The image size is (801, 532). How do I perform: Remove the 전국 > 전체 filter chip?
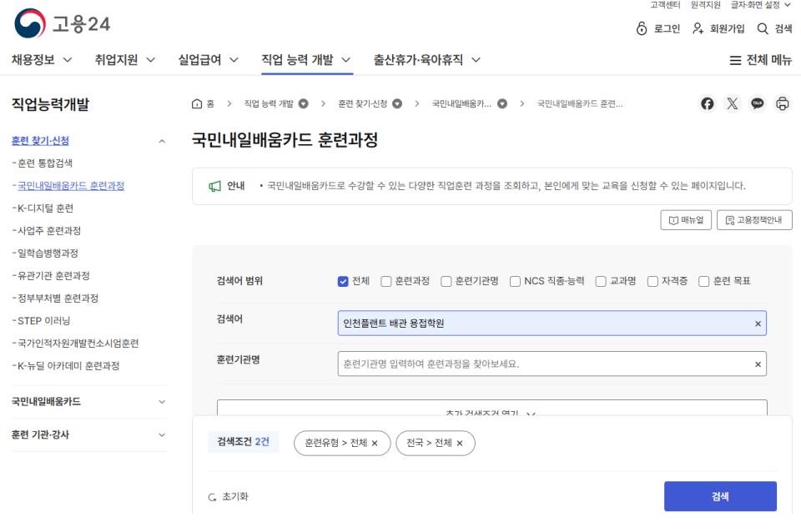point(460,443)
